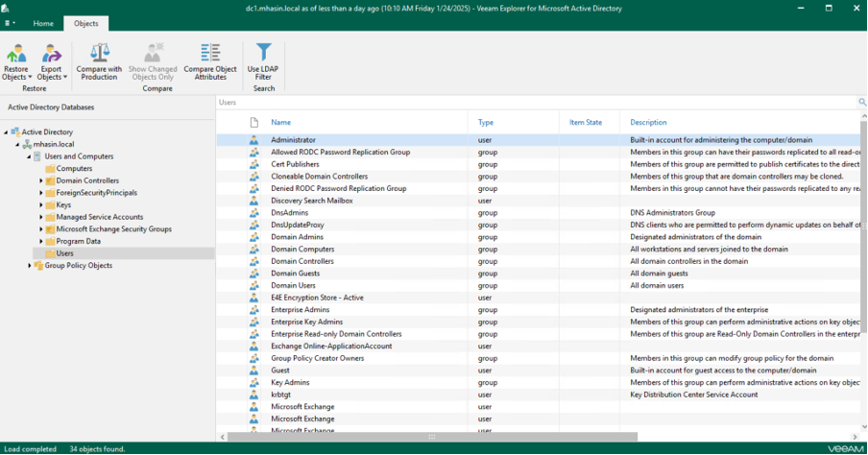
Task: Click the Show Changed Objects Only button
Action: (153, 61)
